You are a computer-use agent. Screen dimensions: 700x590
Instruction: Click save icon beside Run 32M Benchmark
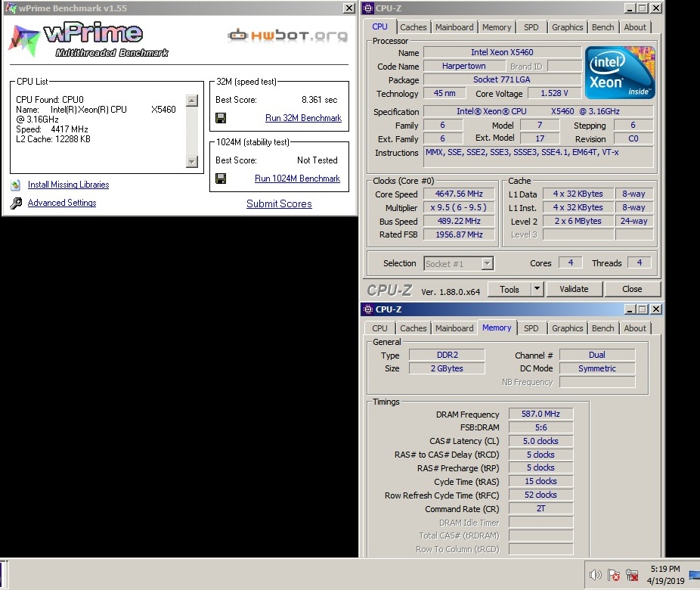[x=221, y=118]
